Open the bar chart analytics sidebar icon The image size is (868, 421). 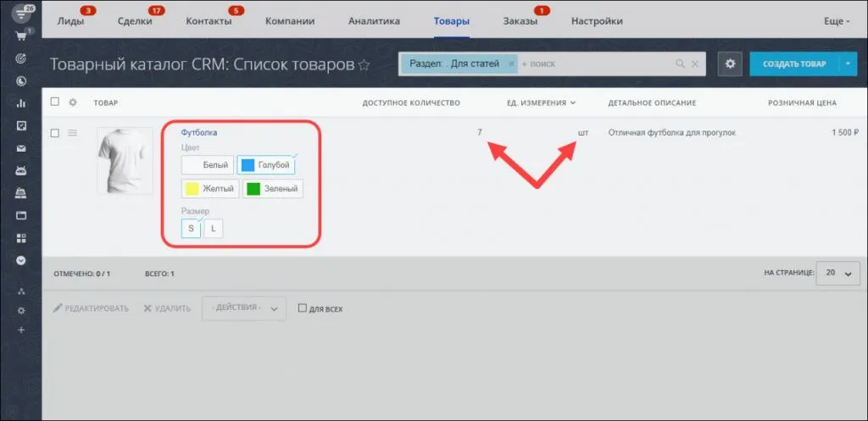click(20, 103)
